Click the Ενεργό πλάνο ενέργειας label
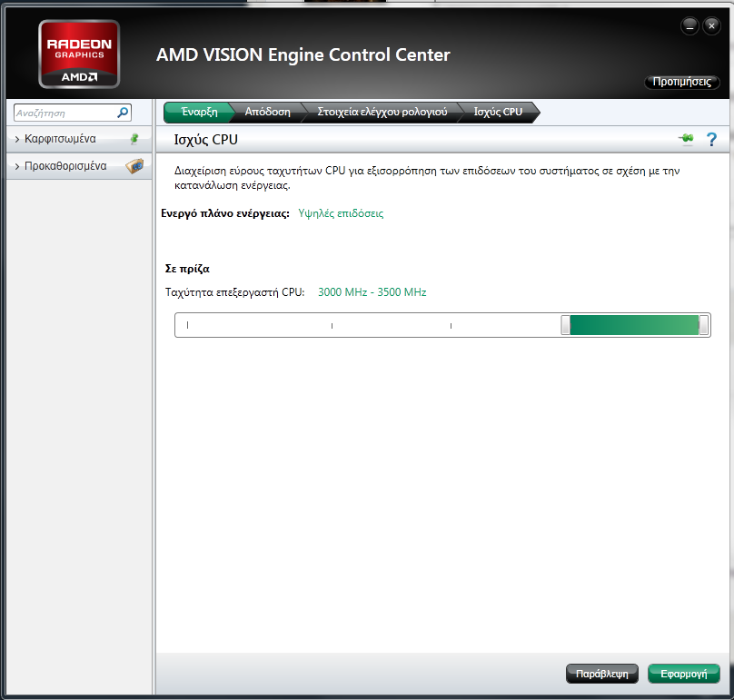 click(225, 213)
